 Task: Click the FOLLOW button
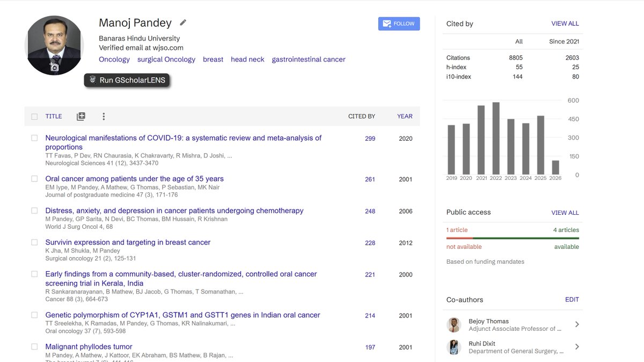(399, 24)
